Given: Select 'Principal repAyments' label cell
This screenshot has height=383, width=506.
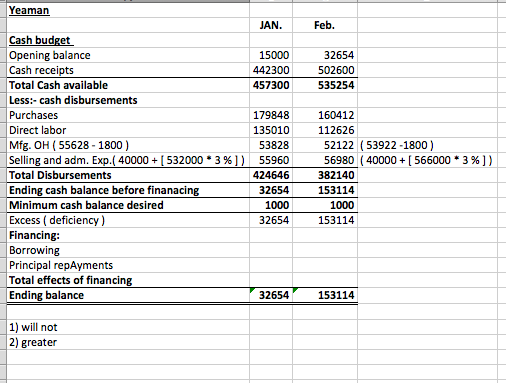Looking at the screenshot, I should coord(128,265).
